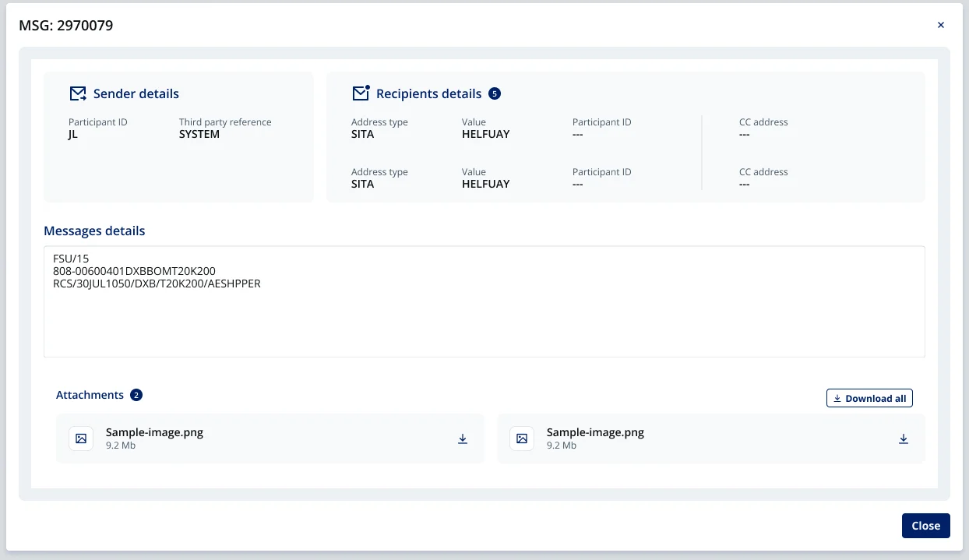
Task: Click the Third party reference label
Action: pyautogui.click(x=225, y=122)
